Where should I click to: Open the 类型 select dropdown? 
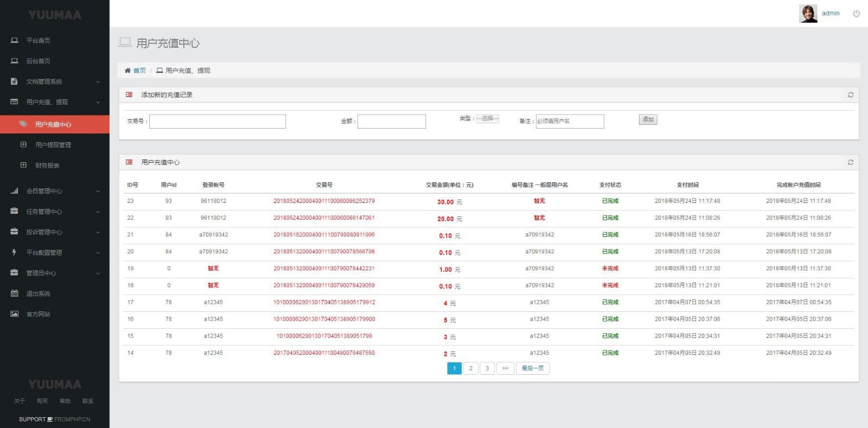[487, 118]
